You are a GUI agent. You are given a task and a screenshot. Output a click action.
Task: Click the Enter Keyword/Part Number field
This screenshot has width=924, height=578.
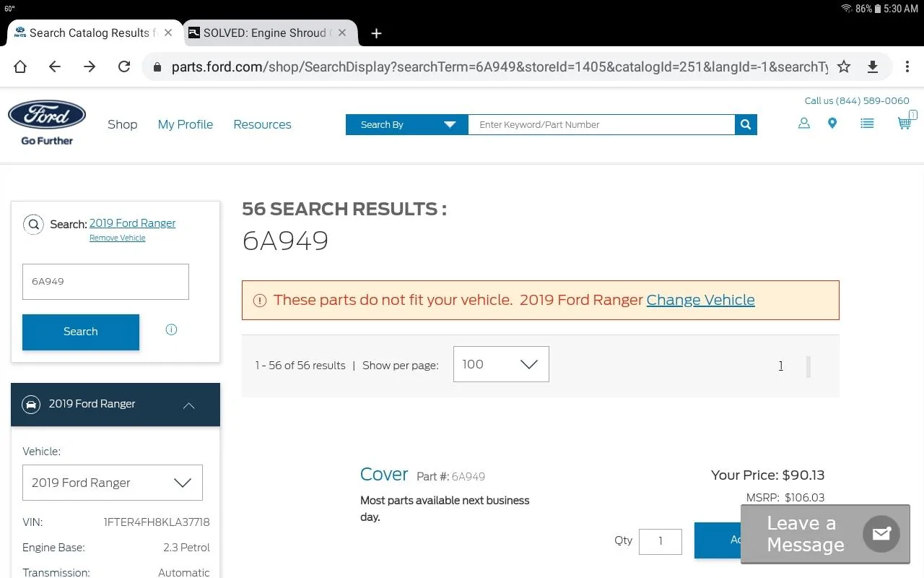tap(601, 124)
